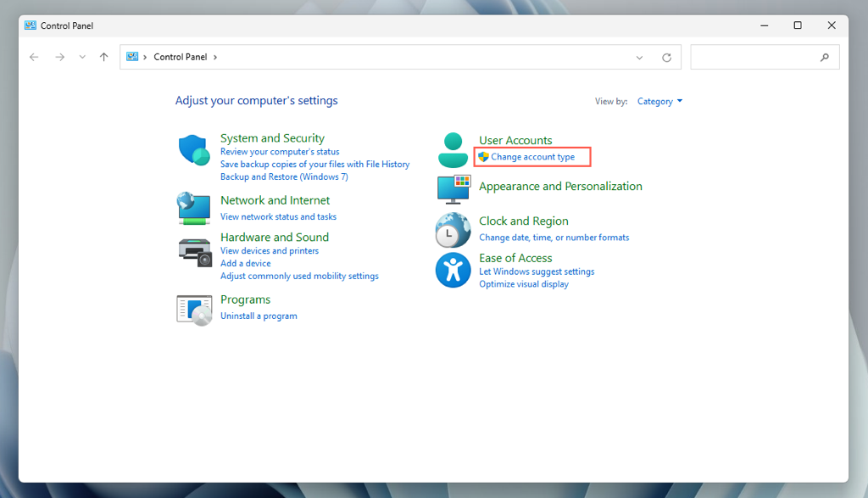This screenshot has width=868, height=498.
Task: Go up one level with the Up arrow
Action: coord(103,57)
